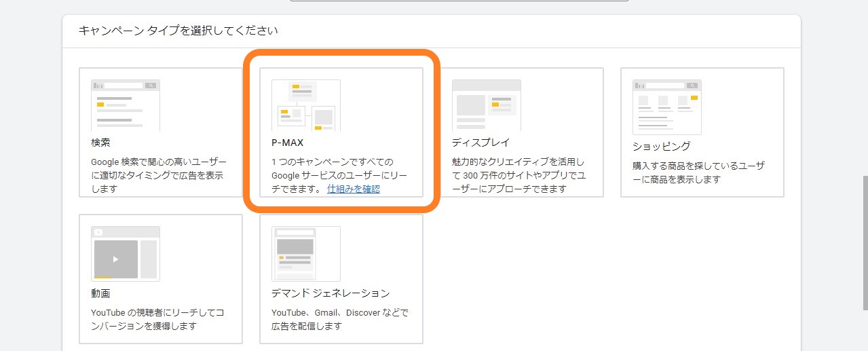Select the デマンド ジェネレーション campaign card
The height and width of the screenshot is (351, 868).
[x=341, y=279]
